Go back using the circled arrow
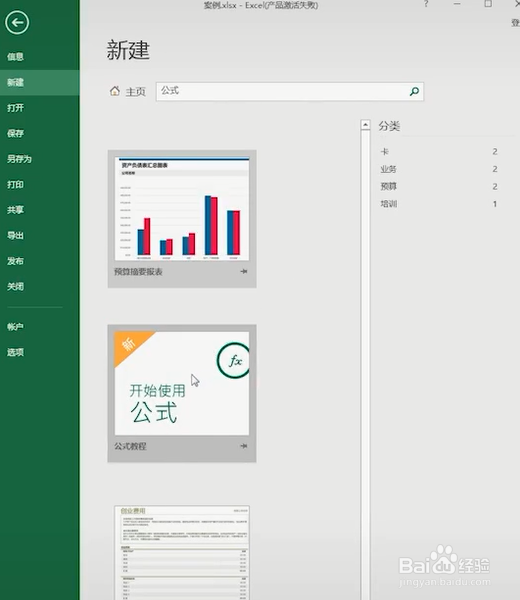520x600 pixels. (17, 23)
